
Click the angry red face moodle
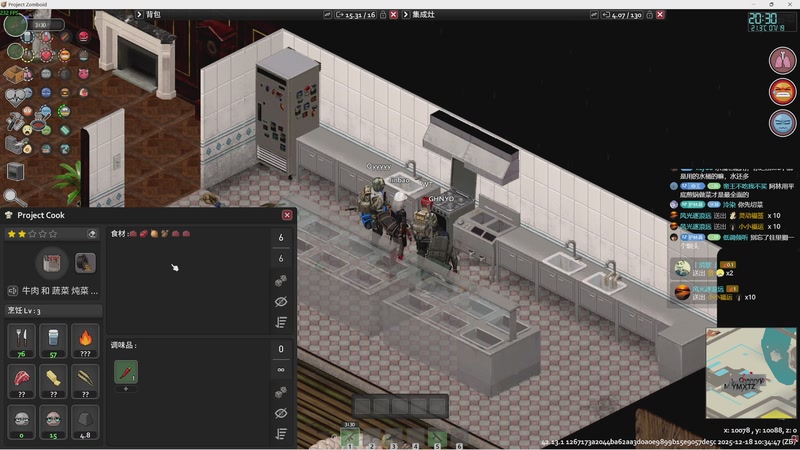pyautogui.click(x=84, y=36)
